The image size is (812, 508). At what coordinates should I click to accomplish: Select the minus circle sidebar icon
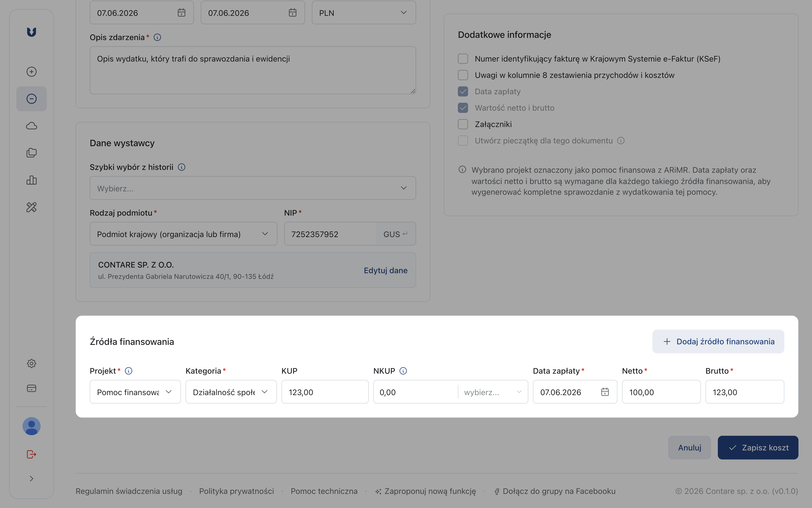point(32,99)
